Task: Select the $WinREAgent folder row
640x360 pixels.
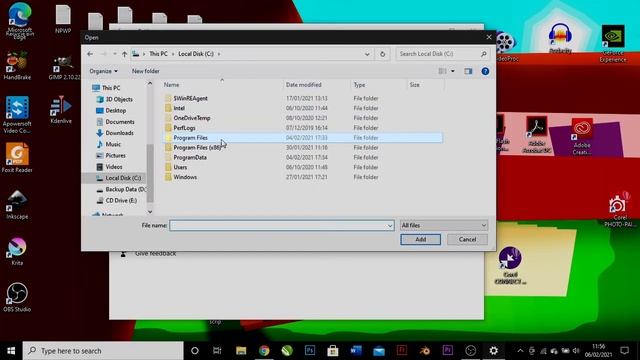Action: click(x=304, y=98)
